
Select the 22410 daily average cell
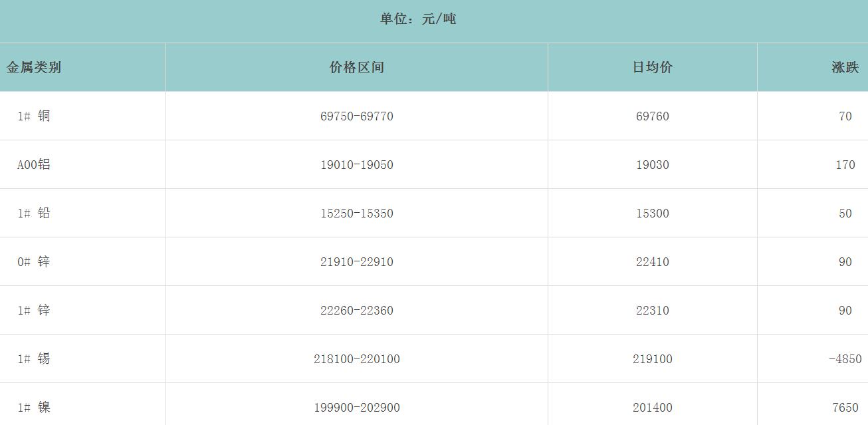tap(652, 262)
